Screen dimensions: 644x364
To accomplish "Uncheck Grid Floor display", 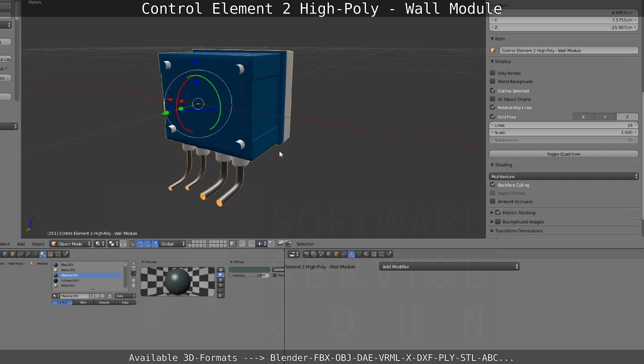I will [x=493, y=116].
